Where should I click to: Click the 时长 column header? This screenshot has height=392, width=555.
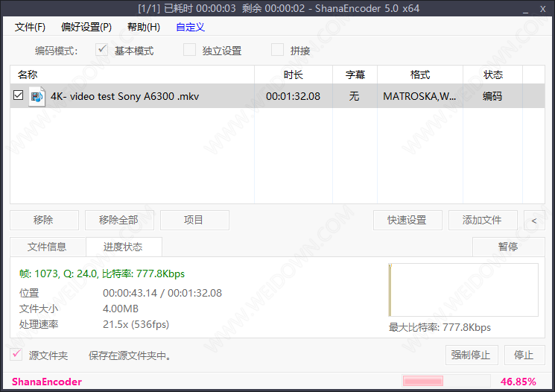[x=294, y=75]
